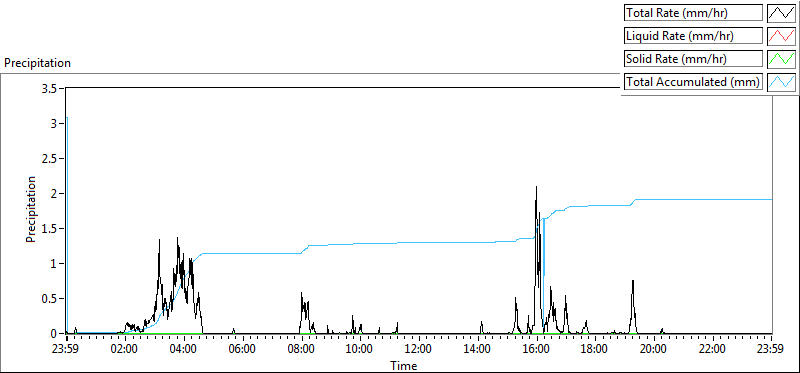Click the 06:00 time axis label

coord(242,350)
